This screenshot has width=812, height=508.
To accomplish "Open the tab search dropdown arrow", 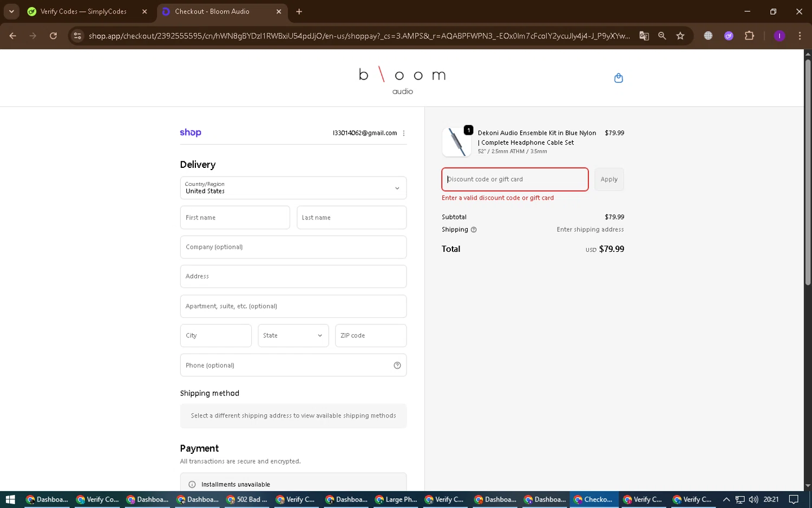I will coord(11,11).
